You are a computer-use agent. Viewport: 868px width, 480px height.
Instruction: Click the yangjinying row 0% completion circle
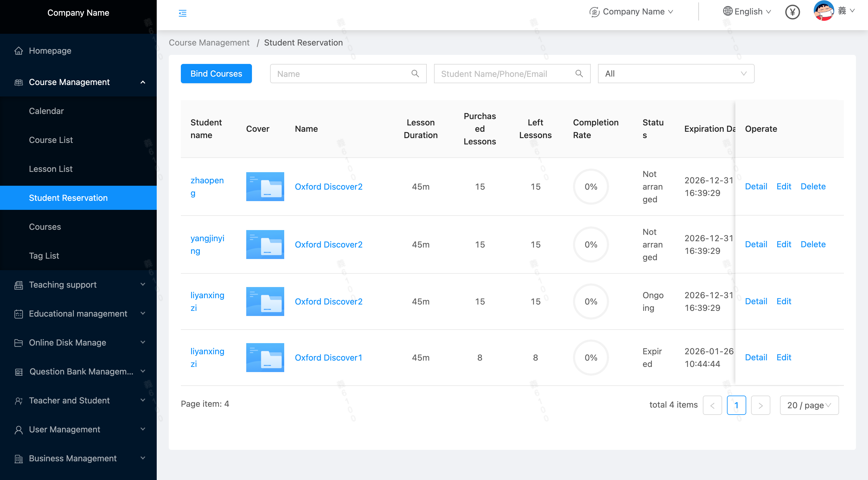[590, 245]
